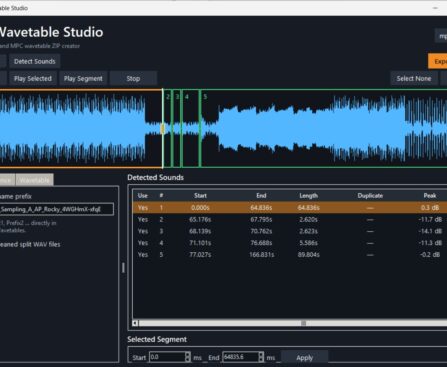The height and width of the screenshot is (367, 447).
Task: Click end time 166.831s cell
Action: 262,255
